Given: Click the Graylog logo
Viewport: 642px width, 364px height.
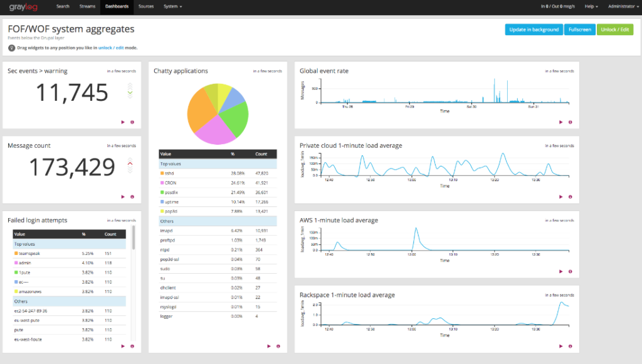Looking at the screenshot, I should (22, 7).
